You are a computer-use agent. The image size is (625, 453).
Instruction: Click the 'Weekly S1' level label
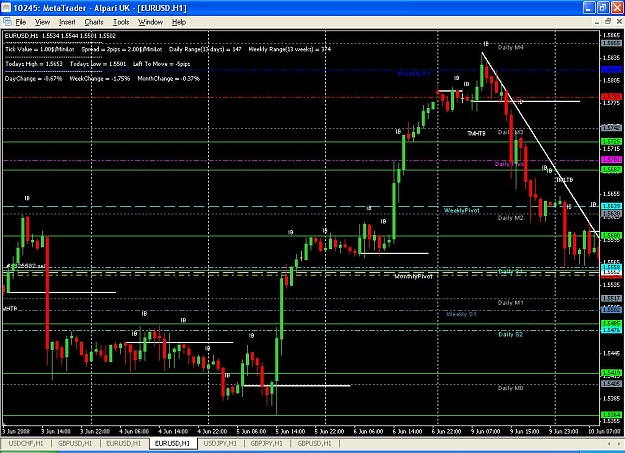pos(461,314)
